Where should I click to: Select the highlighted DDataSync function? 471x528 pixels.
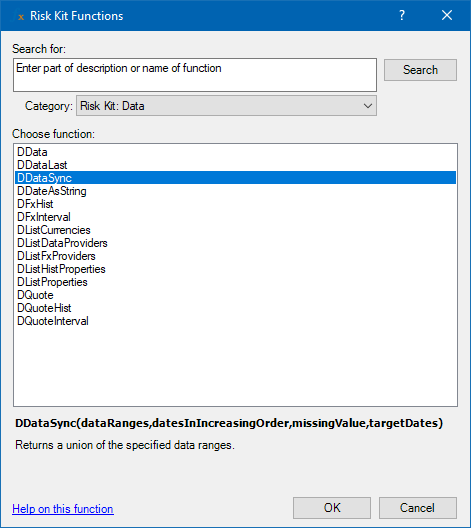(235, 178)
